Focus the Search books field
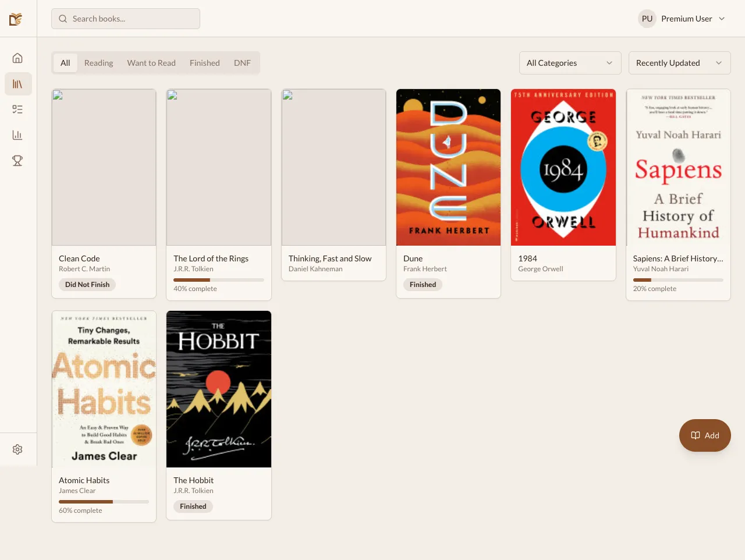The width and height of the screenshot is (745, 560). (x=126, y=19)
